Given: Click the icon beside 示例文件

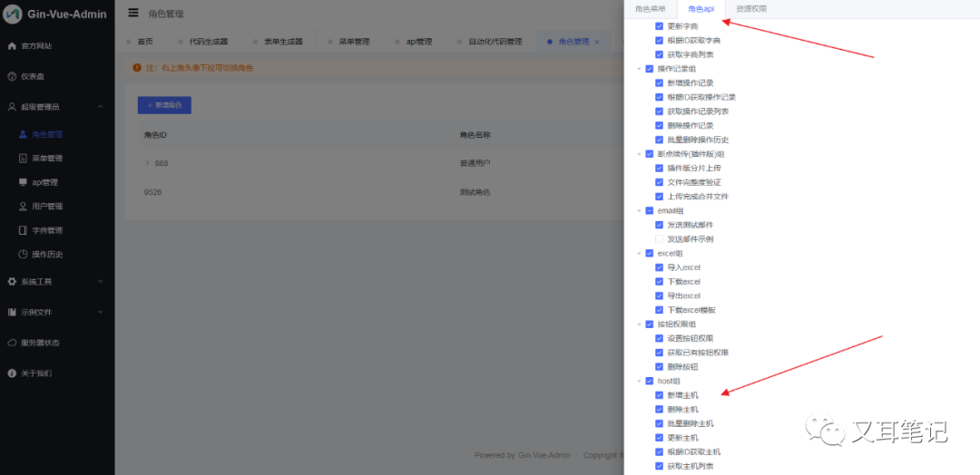Looking at the screenshot, I should 11,312.
